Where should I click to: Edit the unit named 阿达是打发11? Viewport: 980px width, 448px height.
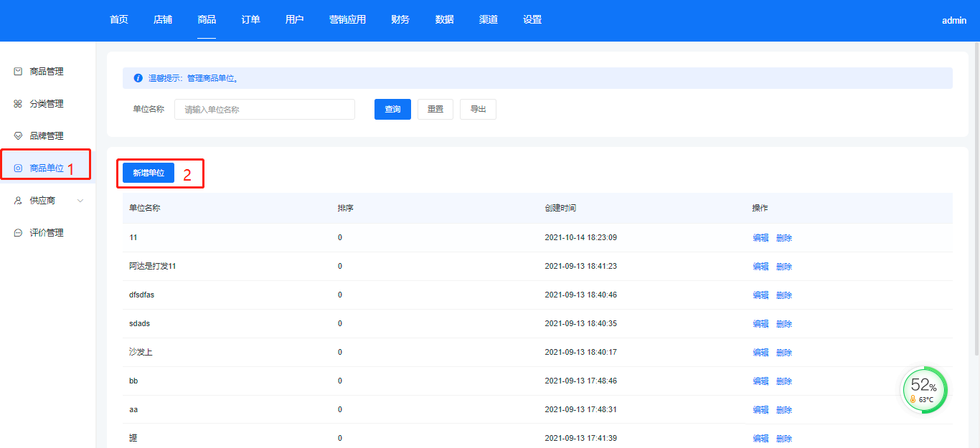(760, 267)
